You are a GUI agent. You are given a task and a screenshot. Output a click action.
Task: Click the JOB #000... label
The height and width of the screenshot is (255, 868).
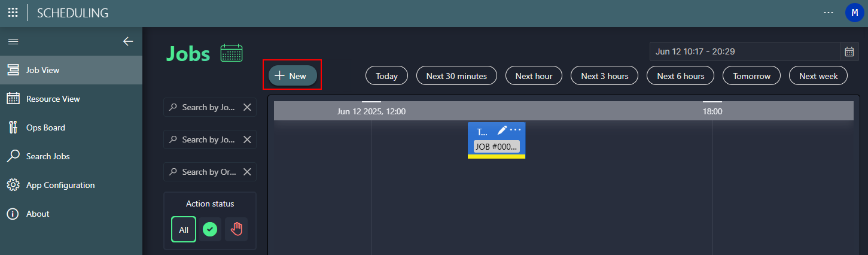(x=497, y=147)
